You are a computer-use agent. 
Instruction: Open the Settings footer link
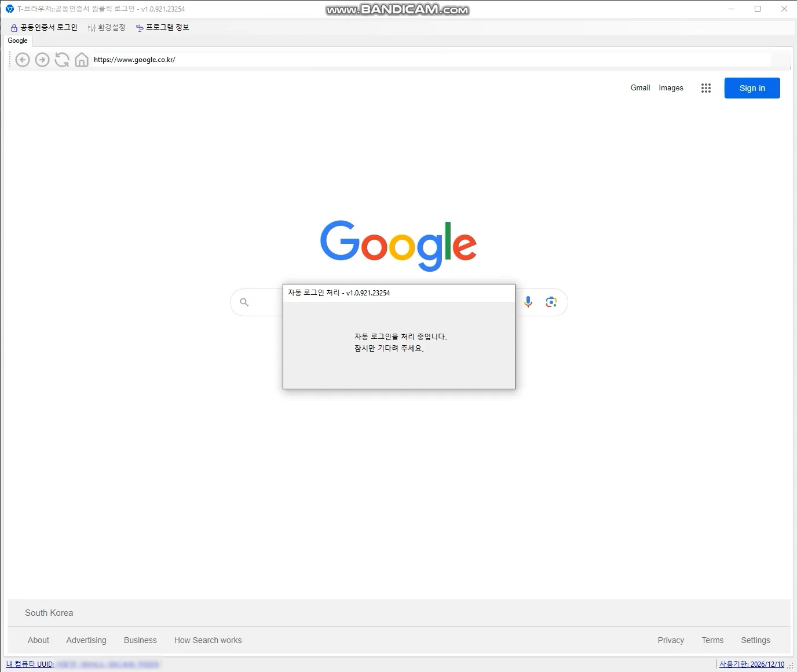[755, 640]
